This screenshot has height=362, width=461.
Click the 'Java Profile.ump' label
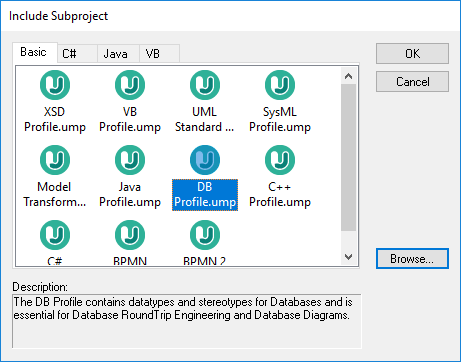pyautogui.click(x=130, y=194)
